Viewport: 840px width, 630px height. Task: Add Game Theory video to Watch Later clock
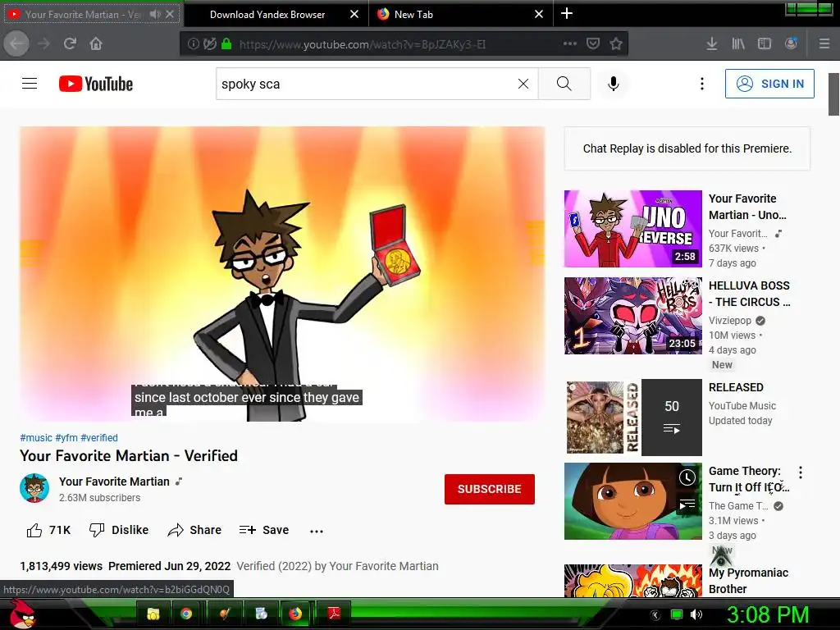[687, 477]
